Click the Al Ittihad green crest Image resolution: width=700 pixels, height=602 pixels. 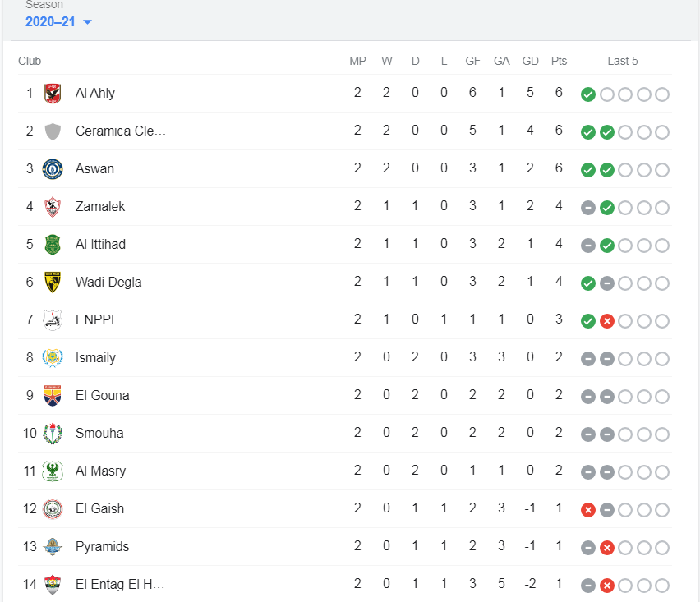(53, 245)
